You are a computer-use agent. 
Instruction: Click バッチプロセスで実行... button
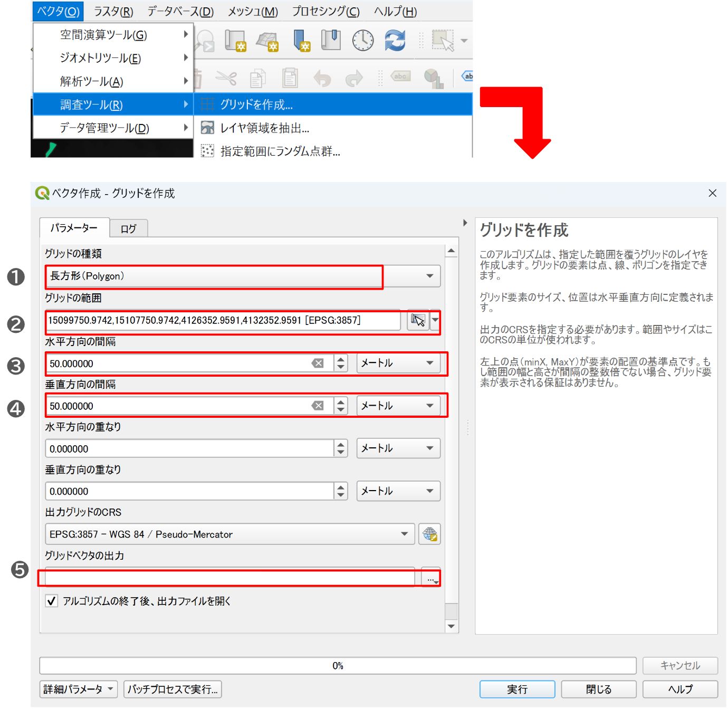tap(173, 689)
